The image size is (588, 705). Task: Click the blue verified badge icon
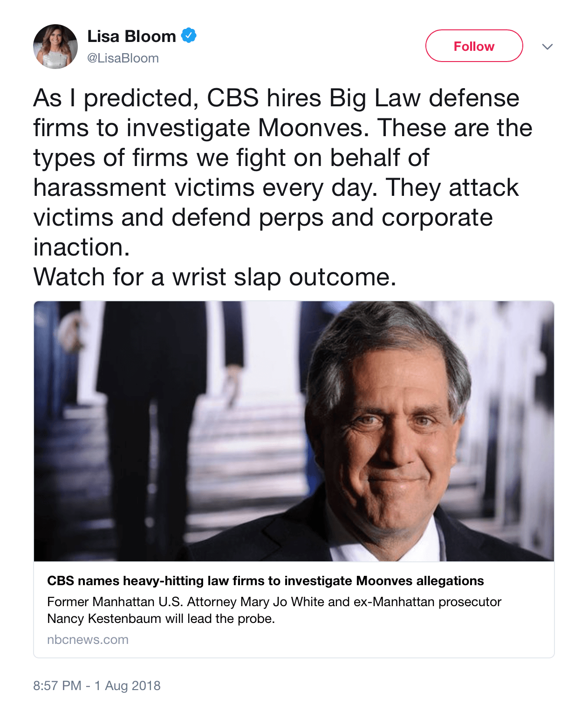pos(189,35)
